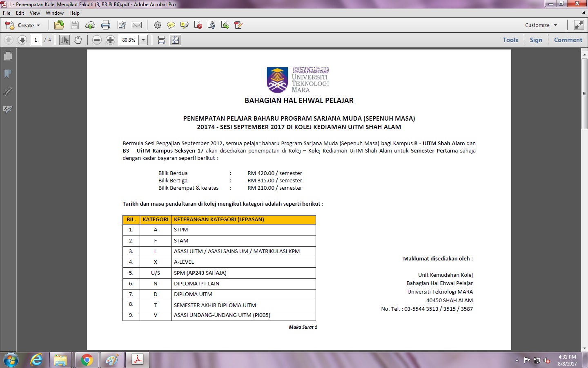Viewport: 588px width, 368px height.
Task: Click the delete pages icon
Action: pyautogui.click(x=198, y=25)
